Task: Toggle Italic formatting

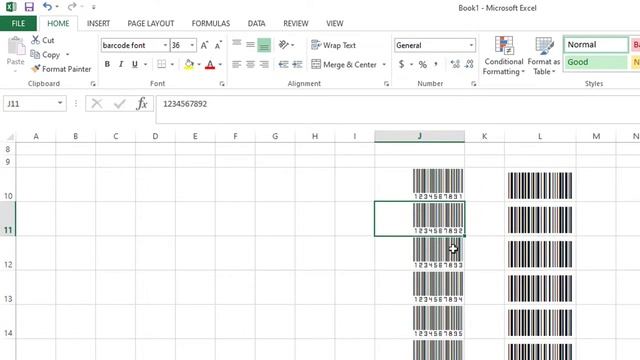Action: point(121,64)
